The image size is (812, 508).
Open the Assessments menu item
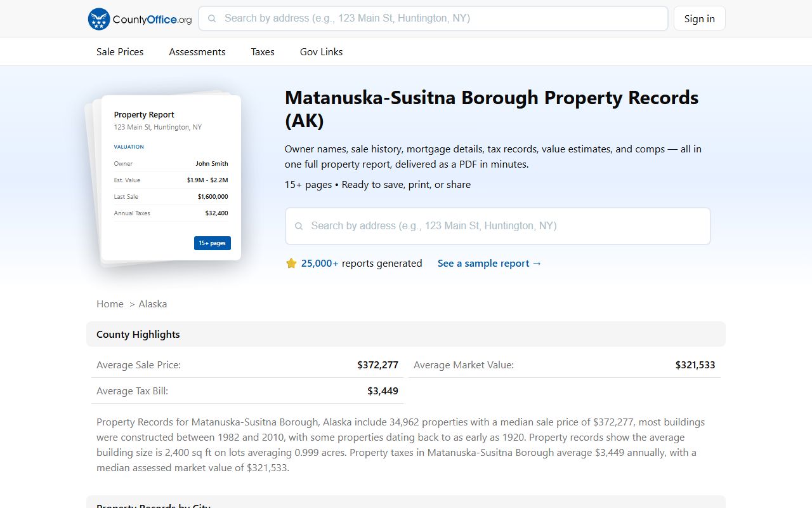point(197,52)
